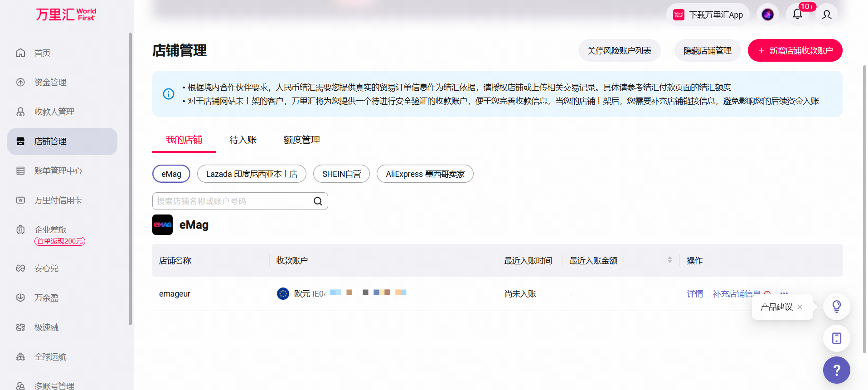868x390 pixels.
Task: Switch to the 待入账 tab
Action: 243,140
